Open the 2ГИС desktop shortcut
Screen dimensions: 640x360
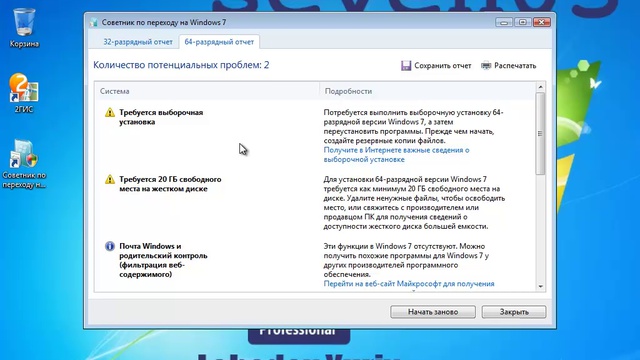(24, 93)
